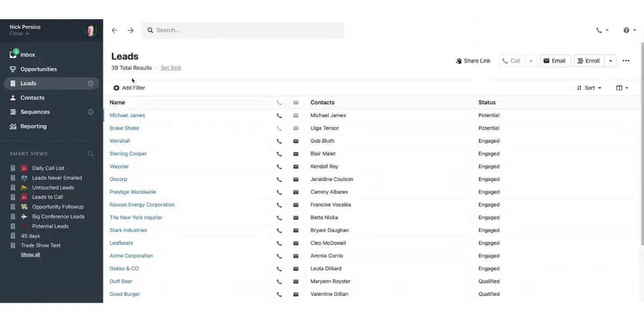This screenshot has width=644, height=322.
Task: Click the user avatar photo
Action: point(90,30)
